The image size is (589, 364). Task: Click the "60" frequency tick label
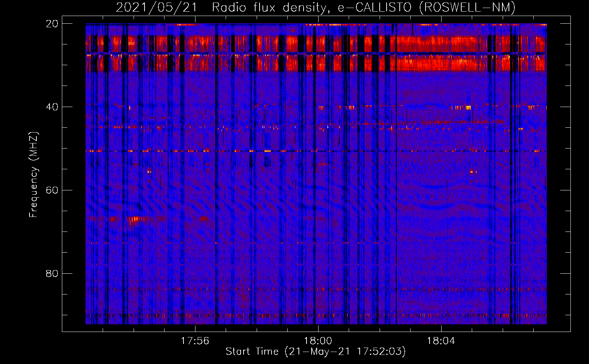click(52, 190)
